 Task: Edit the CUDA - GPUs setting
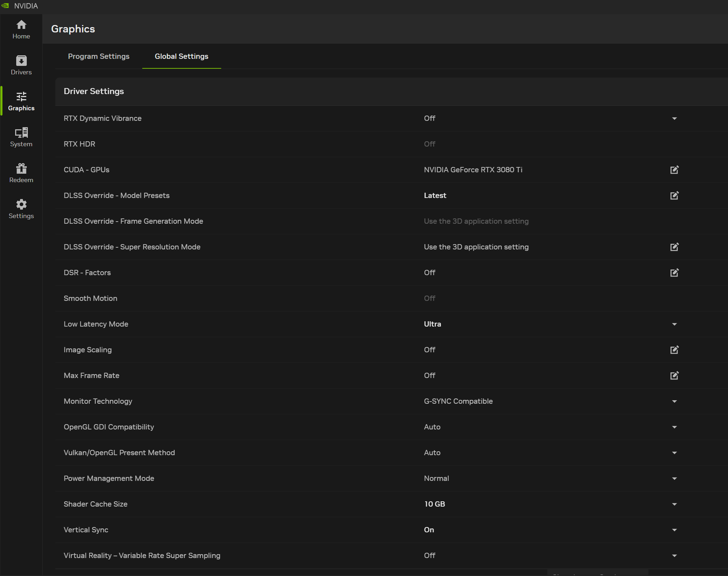[x=674, y=170]
